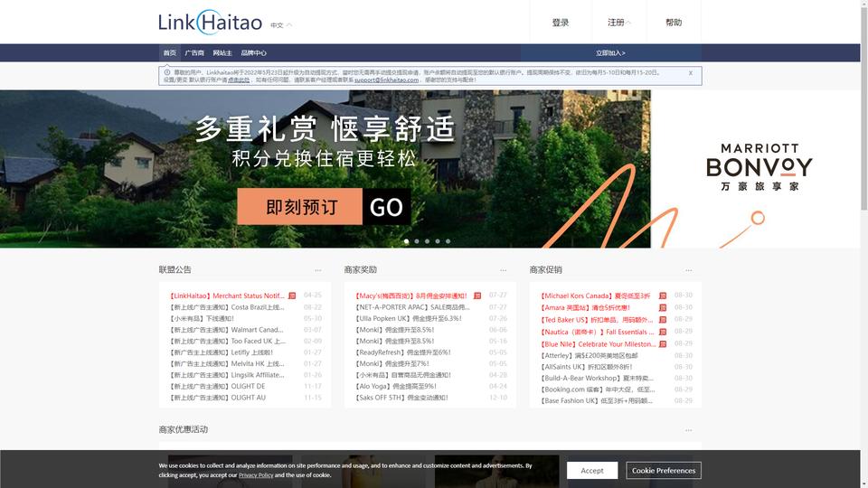Screen dimensions: 868x488
Task: Open more (…) for 联盟公告 section
Action: coord(317,270)
